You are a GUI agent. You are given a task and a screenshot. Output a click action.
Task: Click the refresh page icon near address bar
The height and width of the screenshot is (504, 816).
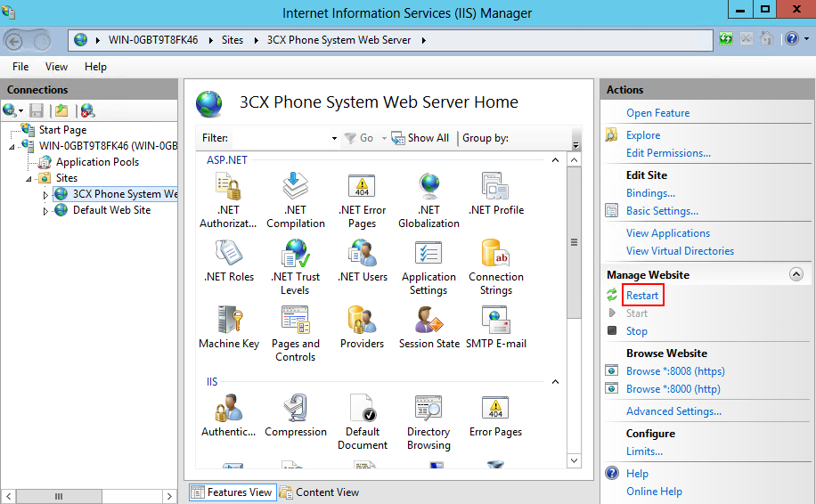click(726, 38)
